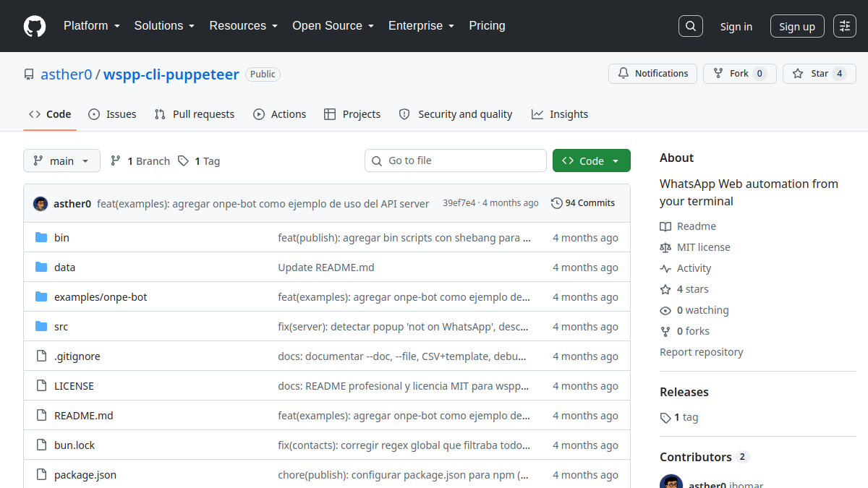Switch to the Projects tab

352,114
